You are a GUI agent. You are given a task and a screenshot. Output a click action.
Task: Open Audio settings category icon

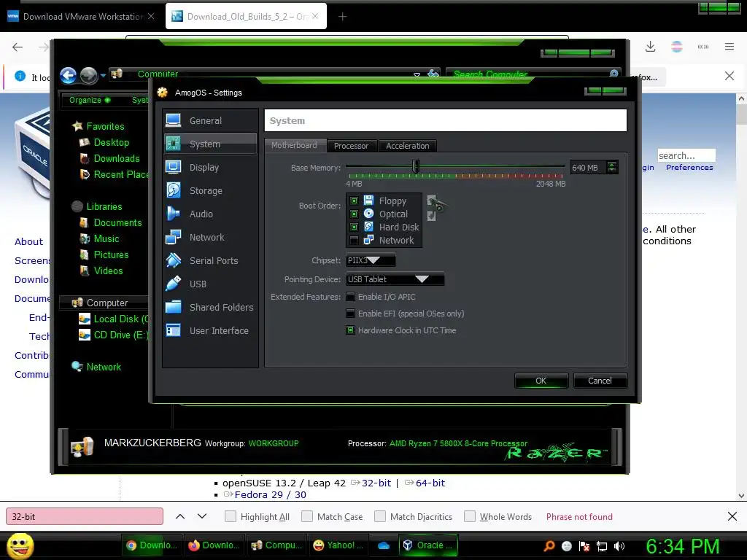(x=173, y=214)
